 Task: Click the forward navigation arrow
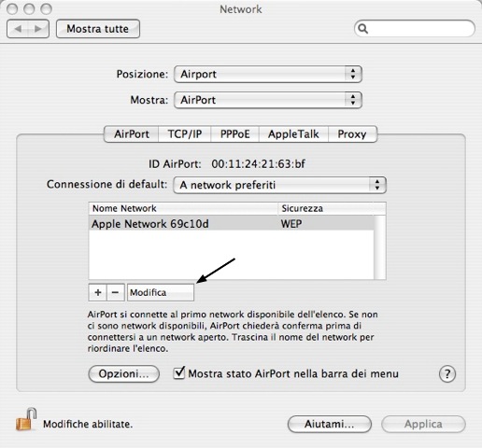click(x=38, y=29)
